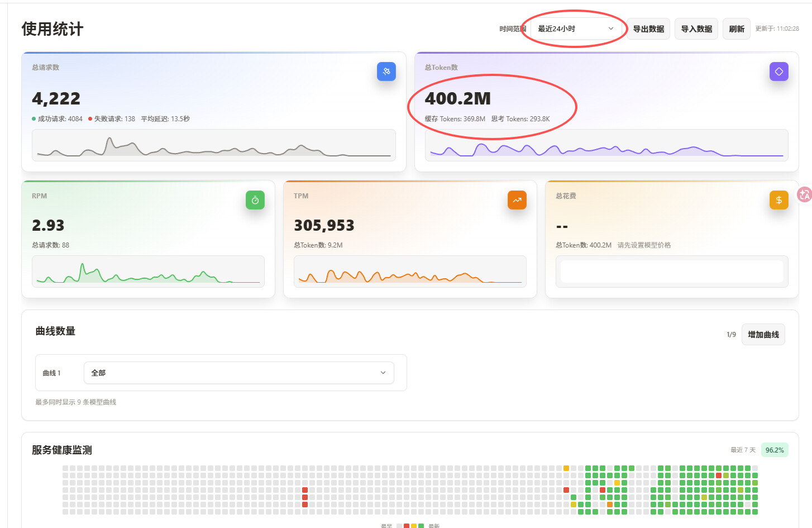Click the 曲线数量 section heading
This screenshot has height=528, width=812.
click(x=55, y=331)
